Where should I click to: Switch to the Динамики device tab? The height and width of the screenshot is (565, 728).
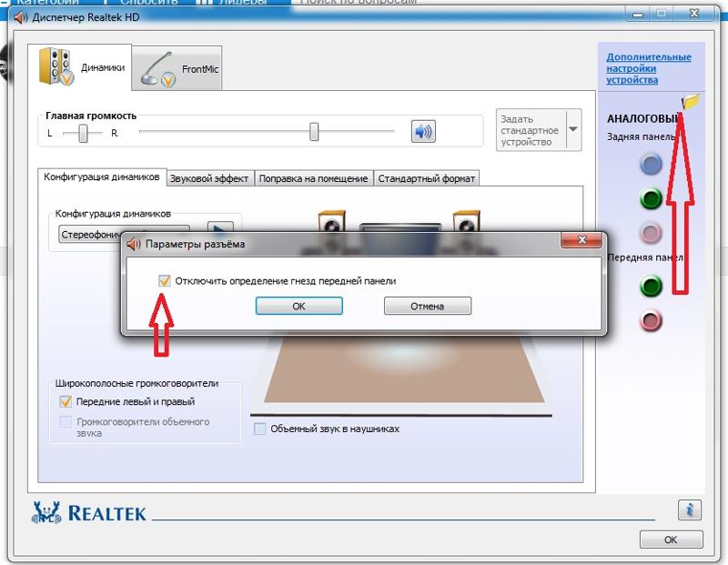(80, 67)
